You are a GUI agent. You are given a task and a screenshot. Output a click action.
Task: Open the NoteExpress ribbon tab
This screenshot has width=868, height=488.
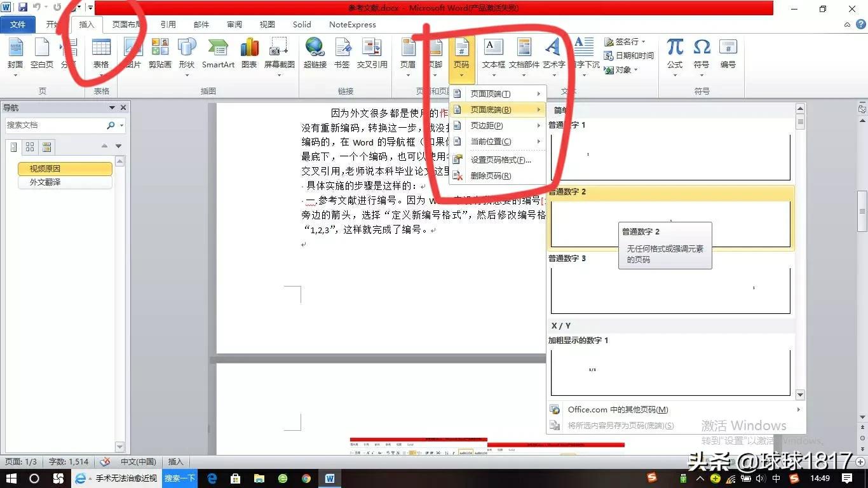(351, 24)
